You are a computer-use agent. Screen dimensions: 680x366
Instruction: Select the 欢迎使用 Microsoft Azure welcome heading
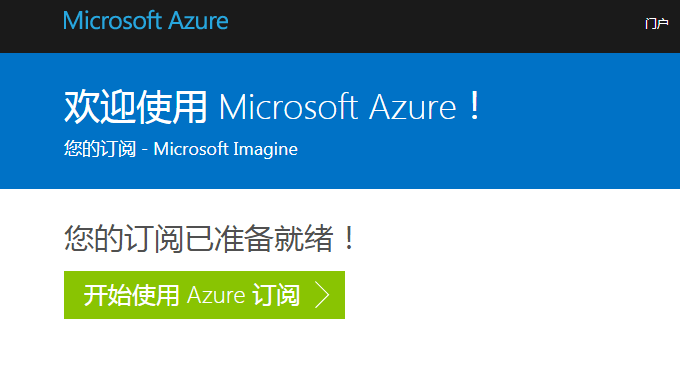coord(273,106)
